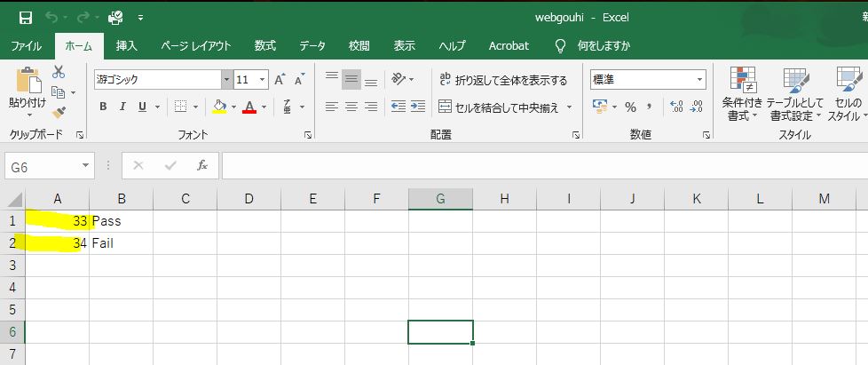Apply the yellow fill color
Image resolution: width=868 pixels, height=365 pixels.
[x=219, y=107]
